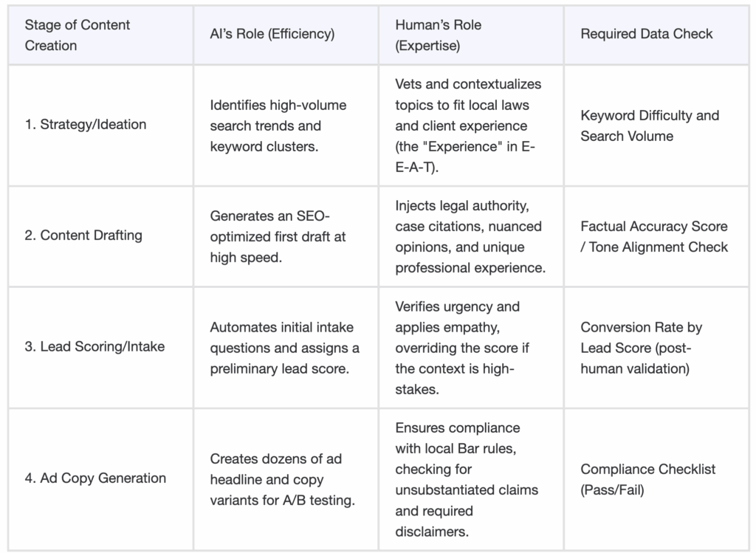Click the "Stage of Content Creation" column header
This screenshot has height=553, width=756.
pyautogui.click(x=77, y=35)
